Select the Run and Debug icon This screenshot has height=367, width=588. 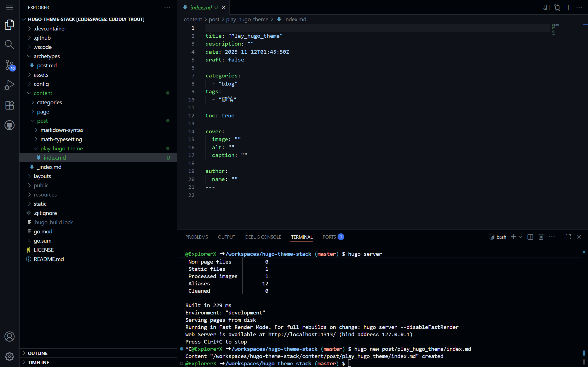tap(9, 85)
